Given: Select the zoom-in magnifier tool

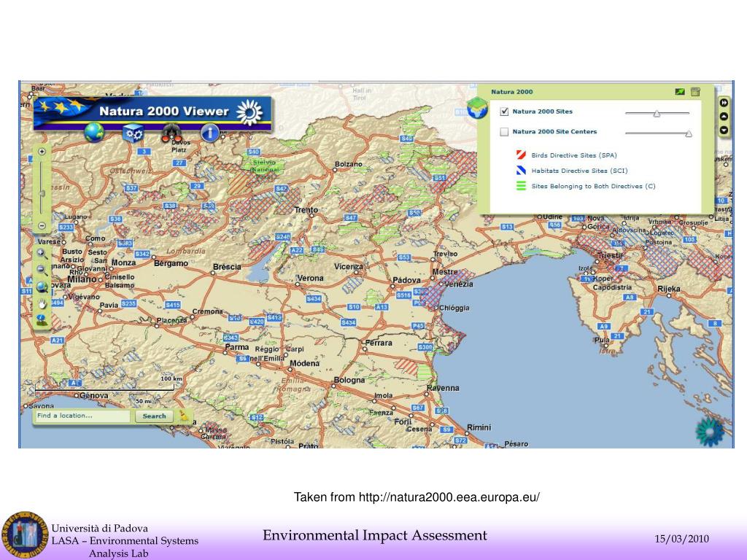Looking at the screenshot, I should click(x=42, y=253).
